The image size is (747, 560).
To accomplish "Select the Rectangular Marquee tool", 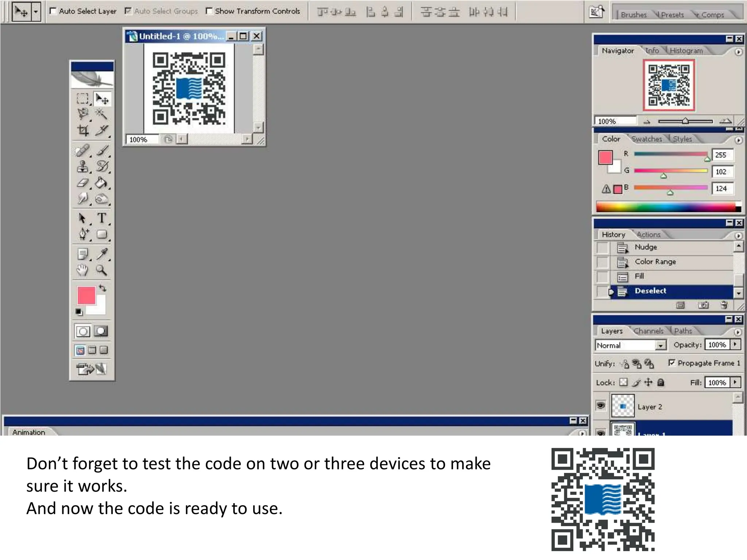I will point(83,99).
